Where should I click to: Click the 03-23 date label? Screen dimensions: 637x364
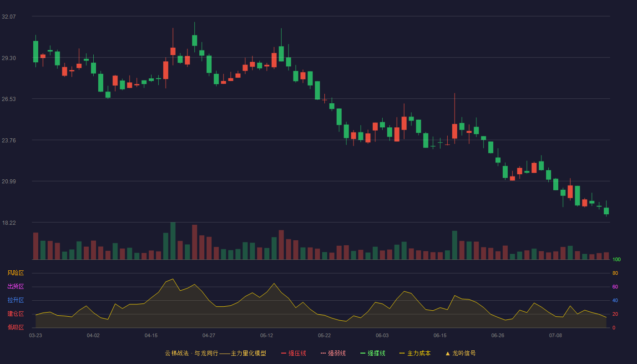[35, 335]
